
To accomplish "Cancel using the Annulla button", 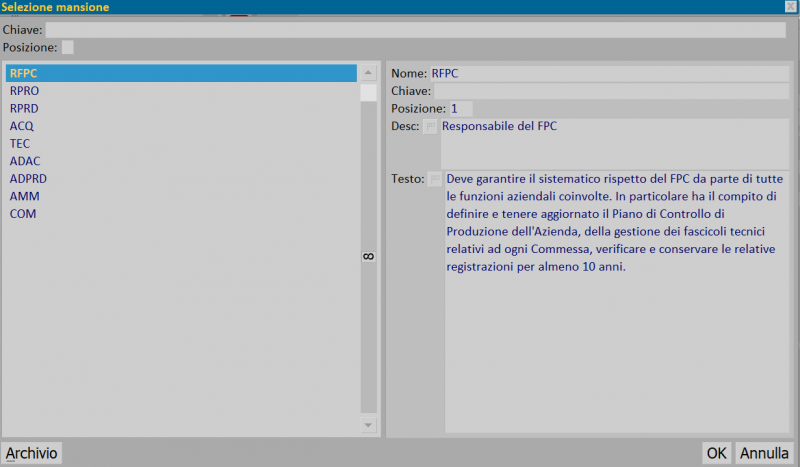I will [764, 453].
